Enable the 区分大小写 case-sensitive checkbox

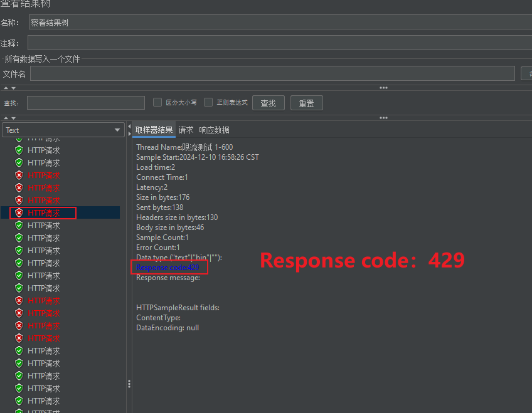point(157,102)
